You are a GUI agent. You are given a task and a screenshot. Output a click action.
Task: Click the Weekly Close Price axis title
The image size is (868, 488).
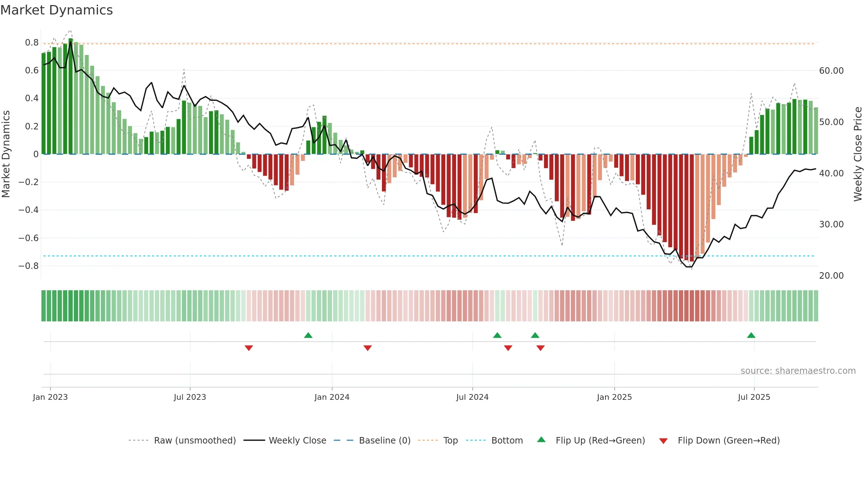(x=858, y=154)
